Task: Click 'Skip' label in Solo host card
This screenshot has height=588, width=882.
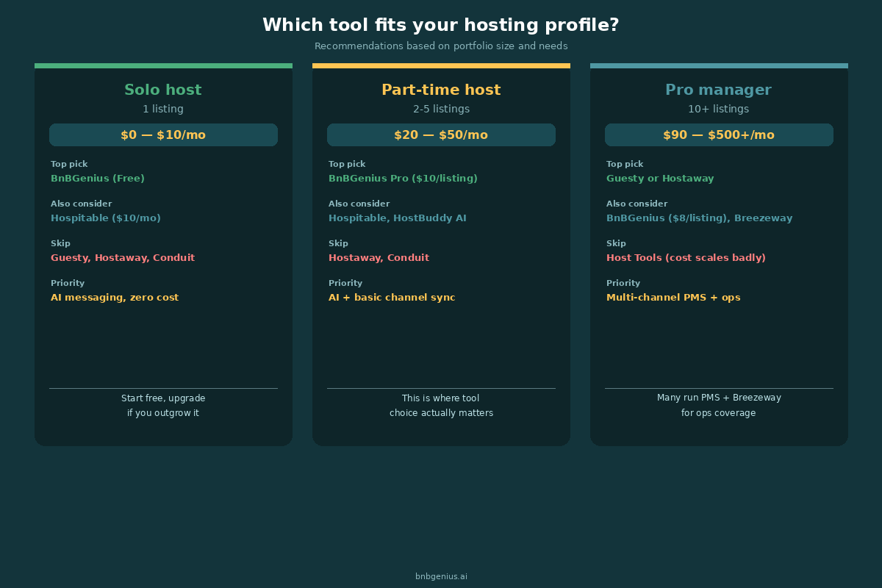Action: coord(60,243)
